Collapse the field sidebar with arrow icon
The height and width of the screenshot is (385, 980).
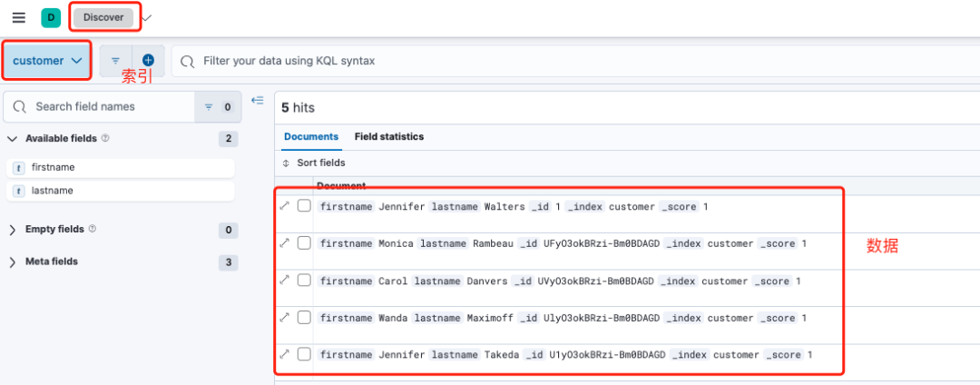coord(257,101)
